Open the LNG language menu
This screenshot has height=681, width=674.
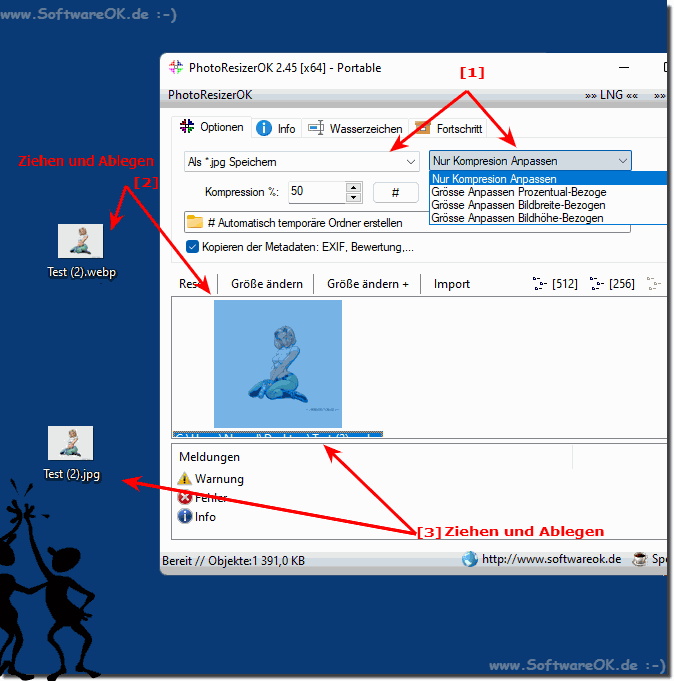(x=611, y=95)
